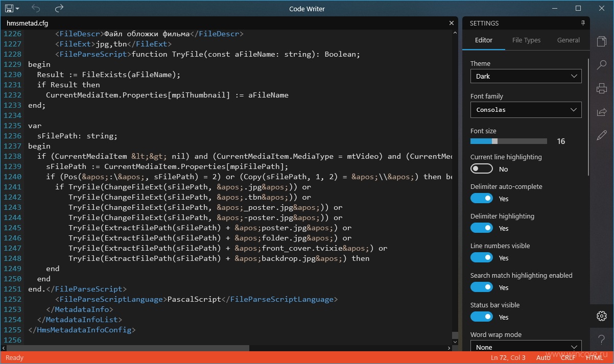Enable Current line highlighting toggle

pyautogui.click(x=482, y=169)
